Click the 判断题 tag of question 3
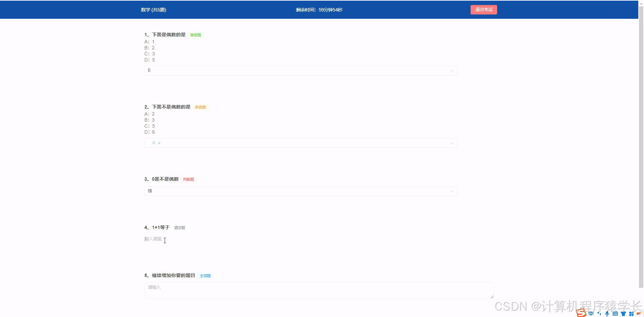The height and width of the screenshot is (317, 644). pos(189,179)
